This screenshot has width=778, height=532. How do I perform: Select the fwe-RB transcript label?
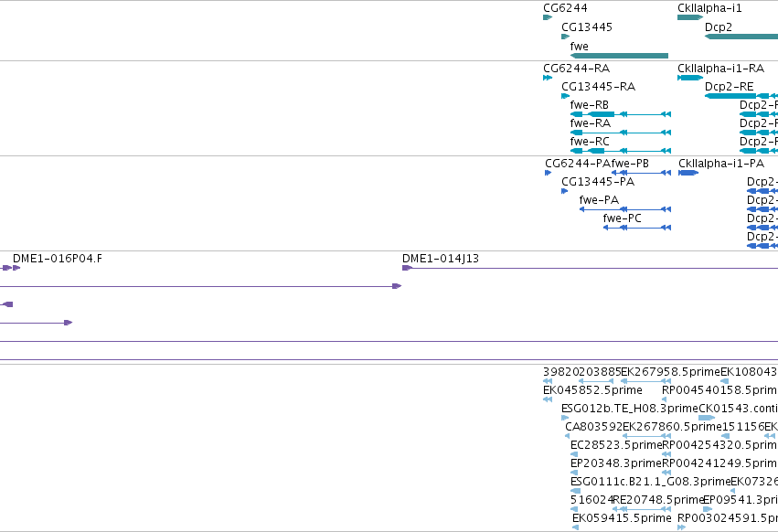point(589,105)
